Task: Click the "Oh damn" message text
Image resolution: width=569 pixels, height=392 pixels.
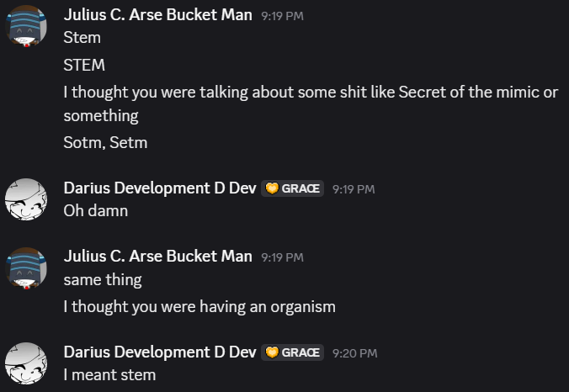Action: [96, 211]
